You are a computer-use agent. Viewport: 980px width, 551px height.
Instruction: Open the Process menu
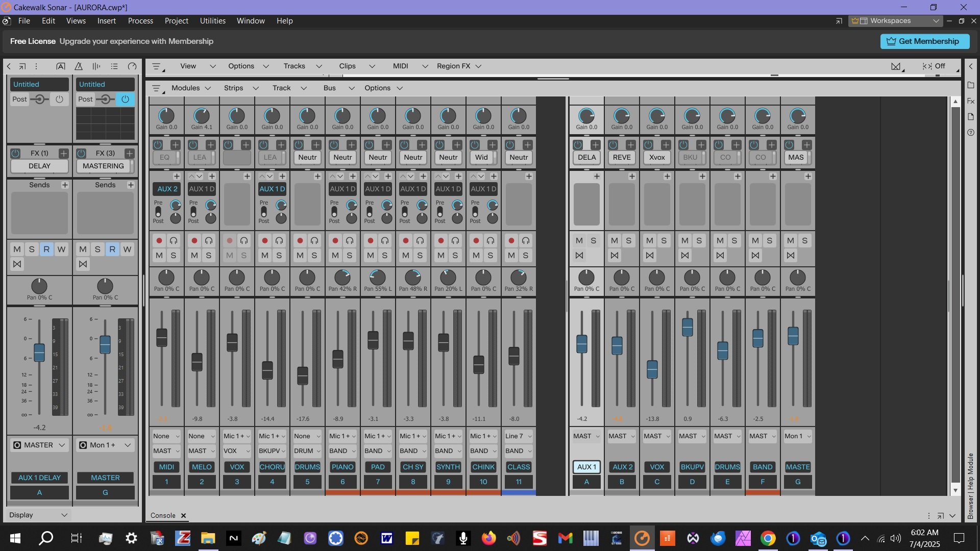coord(140,21)
